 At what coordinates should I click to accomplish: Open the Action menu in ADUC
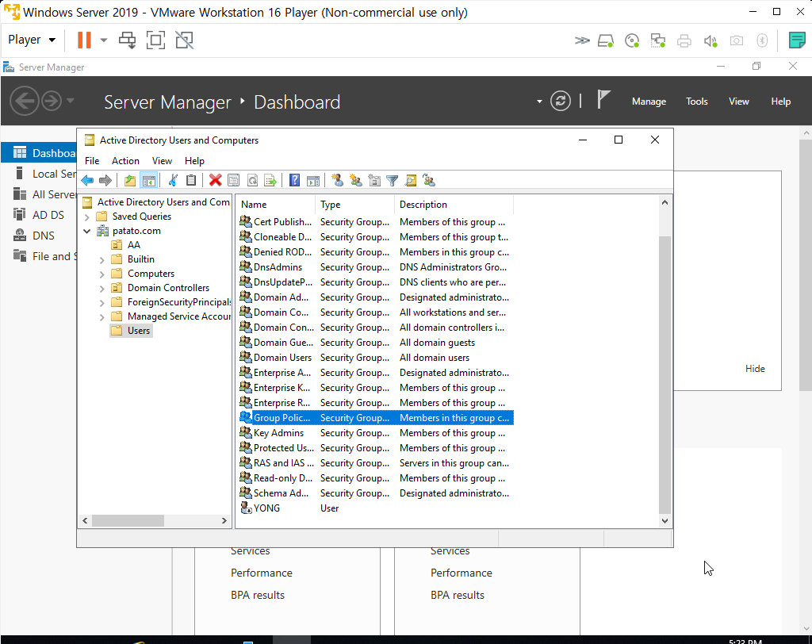125,161
